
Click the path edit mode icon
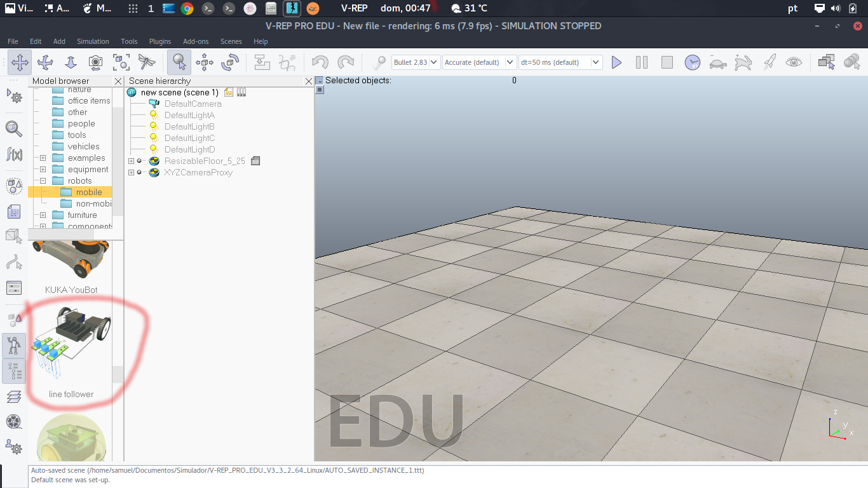pyautogui.click(x=14, y=262)
